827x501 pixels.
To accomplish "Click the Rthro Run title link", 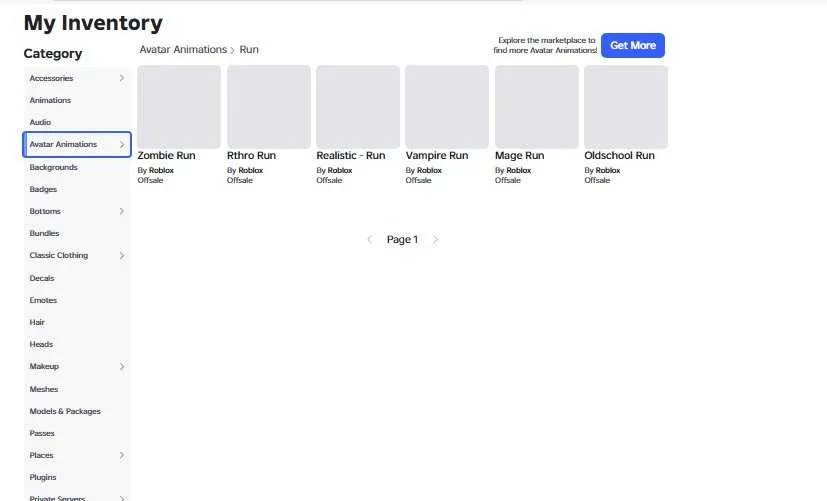I will pos(252,156).
